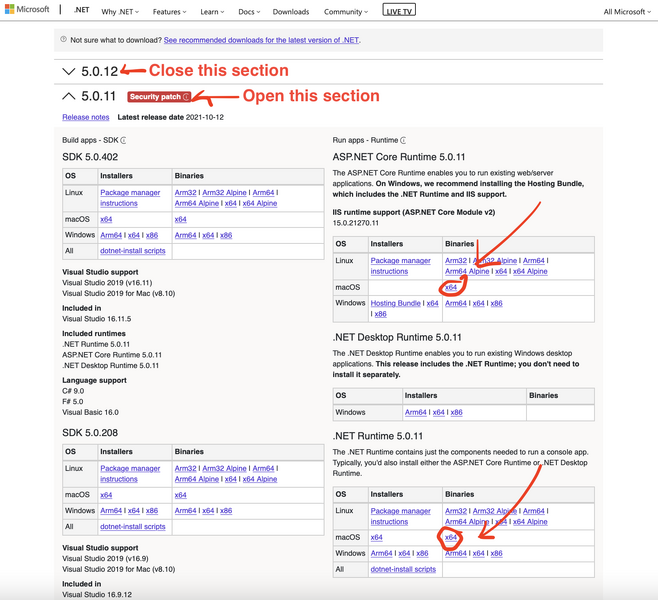658x600 pixels.
Task: Download ASP.NET Core Runtime macOS x64 binary
Action: [x=451, y=287]
